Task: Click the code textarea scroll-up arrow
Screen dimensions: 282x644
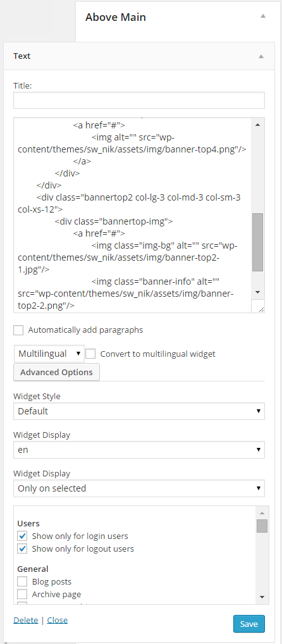Action: tap(257, 125)
